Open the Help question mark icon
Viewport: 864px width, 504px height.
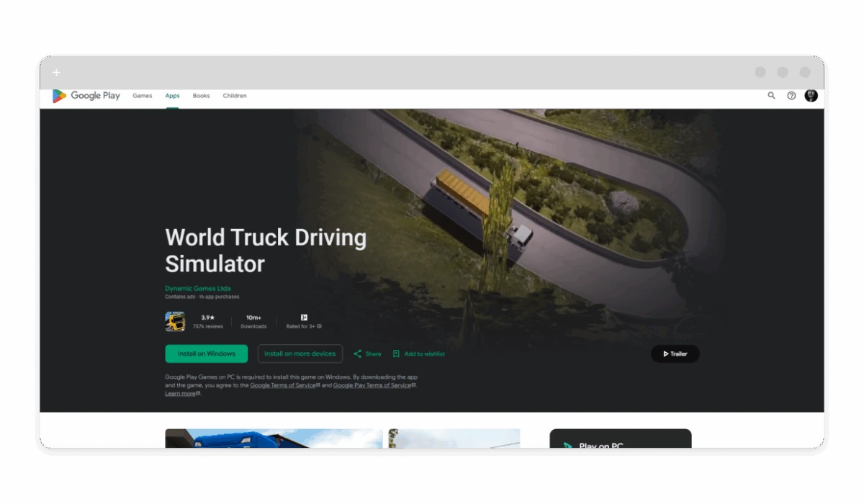point(791,96)
